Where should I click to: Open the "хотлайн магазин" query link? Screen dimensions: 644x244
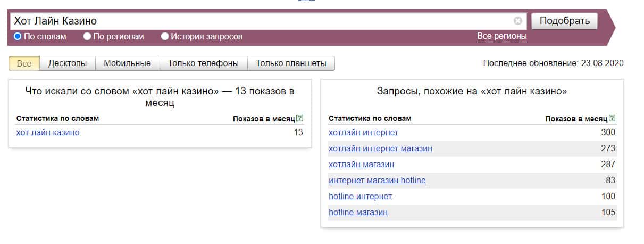[x=361, y=165]
